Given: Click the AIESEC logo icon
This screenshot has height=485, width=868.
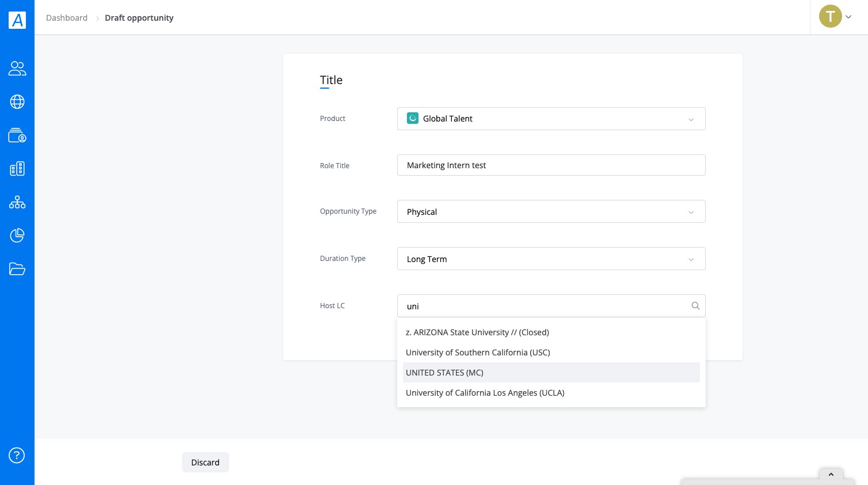Looking at the screenshot, I should point(17,20).
